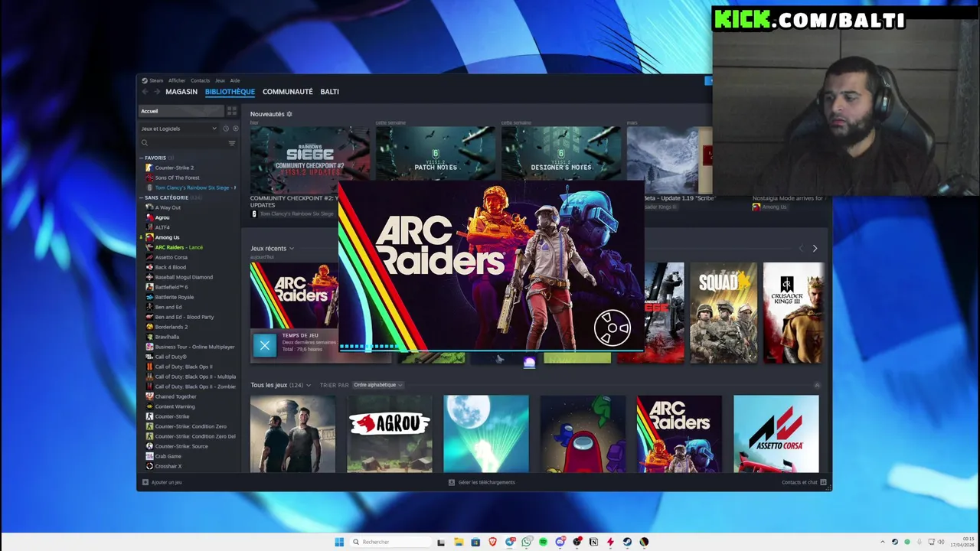Select Sons Of The Forest
Viewport: 980px width, 551px height.
pos(177,178)
